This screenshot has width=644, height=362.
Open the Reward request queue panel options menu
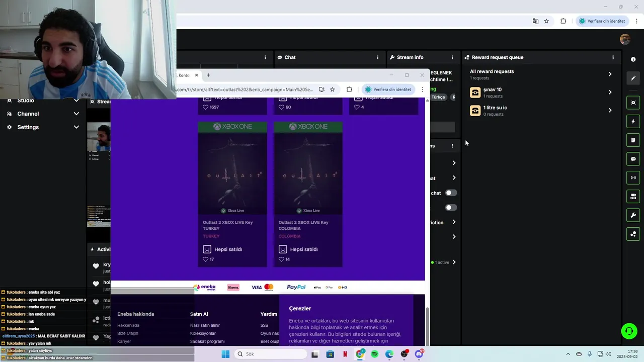613,57
